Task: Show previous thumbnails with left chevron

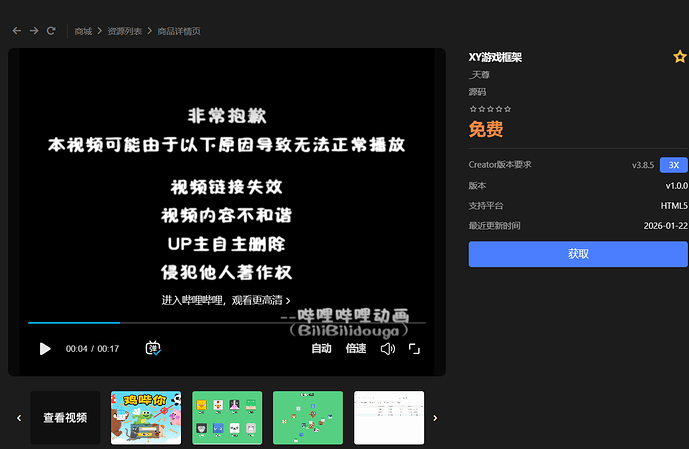Action: (19, 418)
